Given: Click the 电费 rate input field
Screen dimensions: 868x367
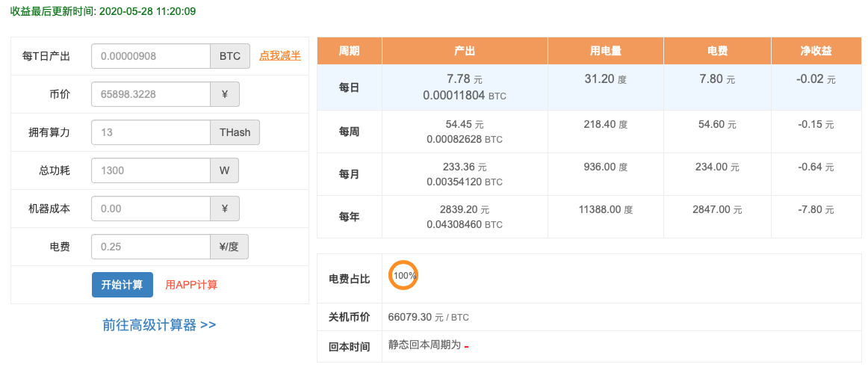Looking at the screenshot, I should tap(151, 247).
